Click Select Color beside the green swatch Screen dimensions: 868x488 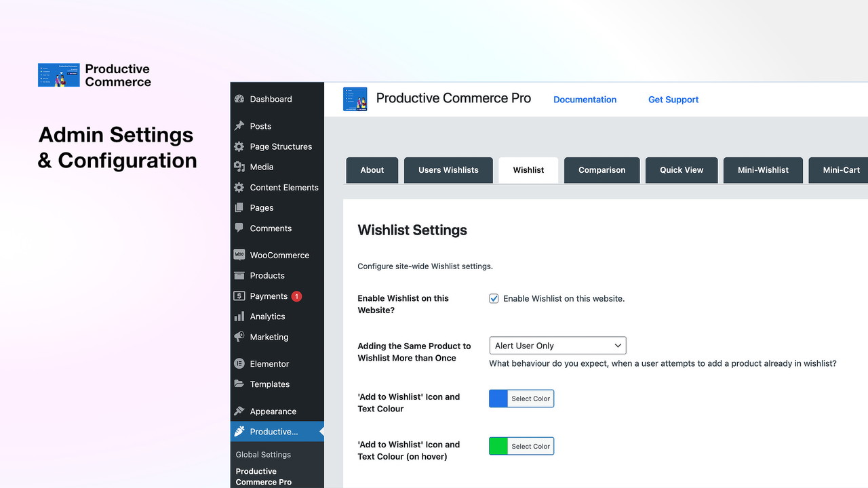(x=530, y=446)
